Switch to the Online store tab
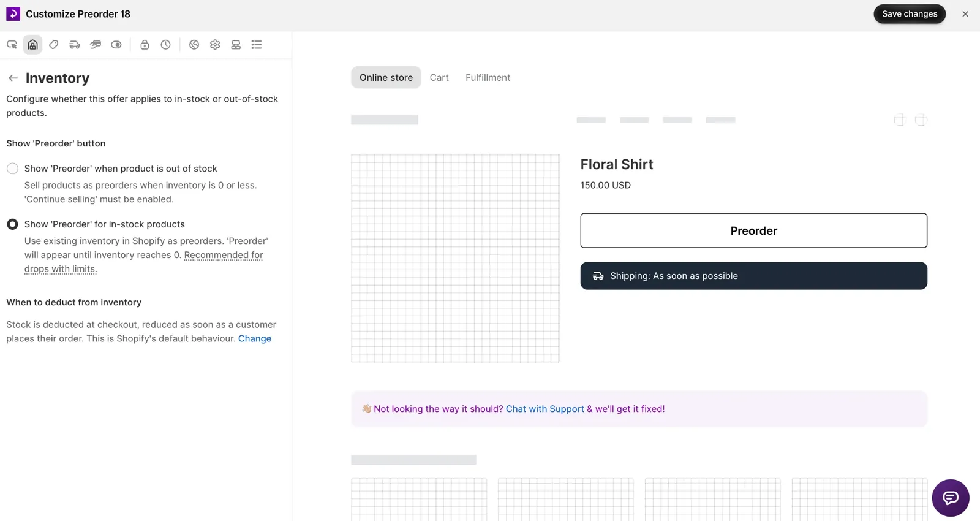 pyautogui.click(x=386, y=78)
